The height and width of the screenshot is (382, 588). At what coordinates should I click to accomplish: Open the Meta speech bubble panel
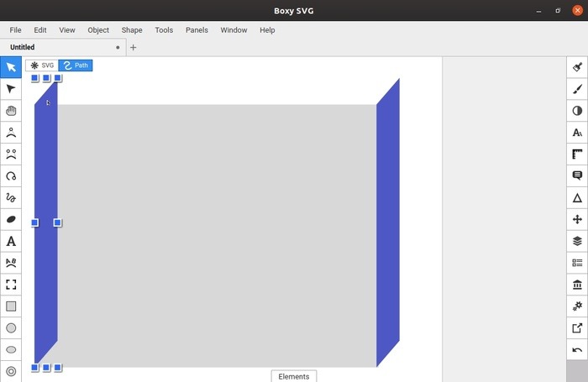[x=577, y=175]
